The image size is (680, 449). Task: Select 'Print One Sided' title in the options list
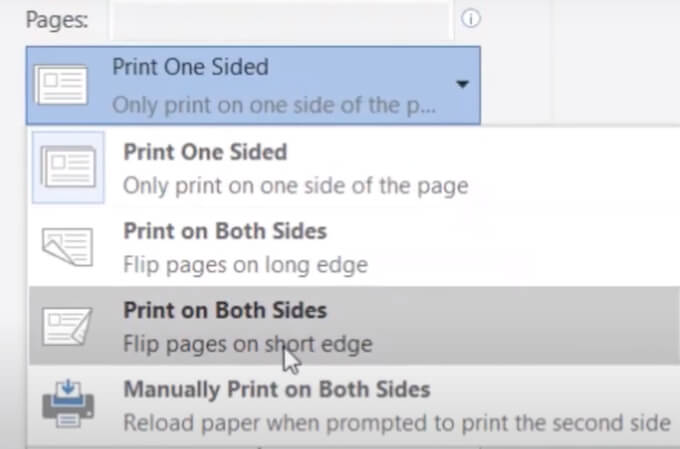click(205, 153)
